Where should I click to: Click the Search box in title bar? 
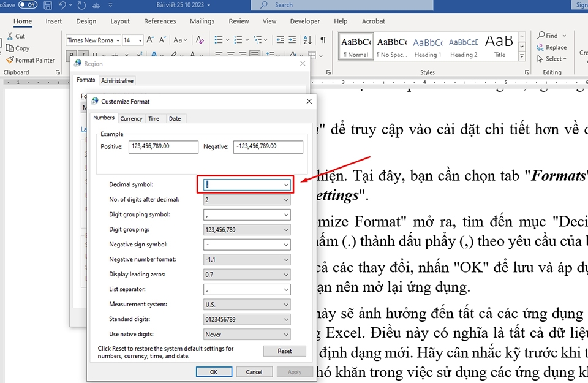click(342, 5)
